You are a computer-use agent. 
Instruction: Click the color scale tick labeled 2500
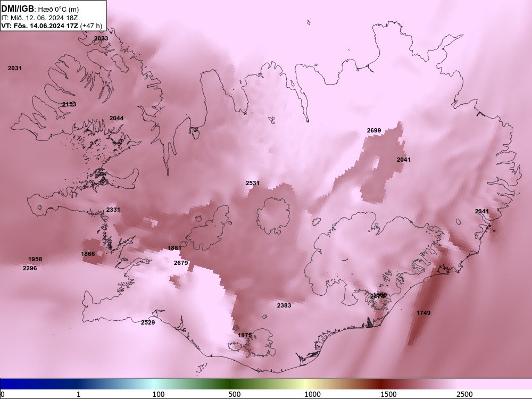click(x=464, y=394)
